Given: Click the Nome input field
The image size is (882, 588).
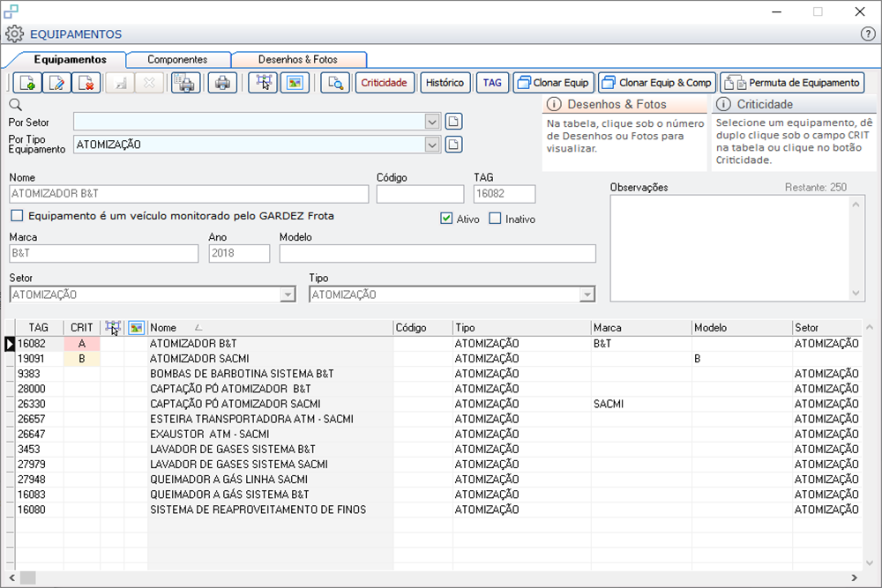Looking at the screenshot, I should [189, 194].
